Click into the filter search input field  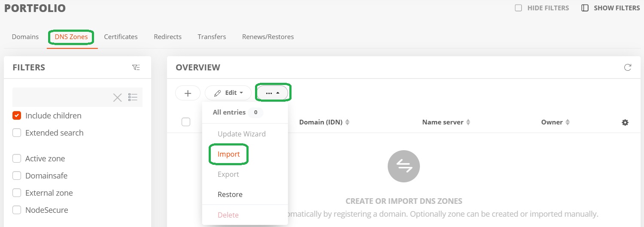coord(62,97)
